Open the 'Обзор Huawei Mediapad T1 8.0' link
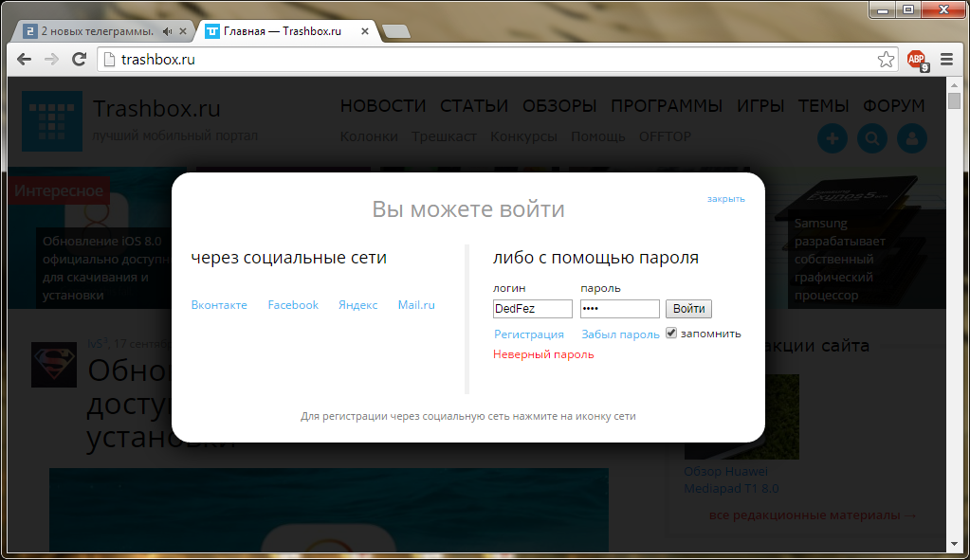This screenshot has height=560, width=970. [x=731, y=479]
